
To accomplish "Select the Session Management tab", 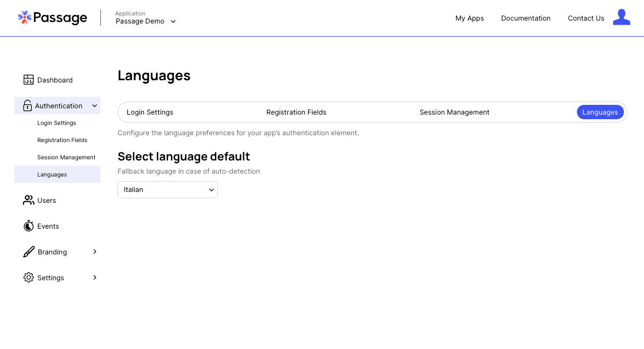I will 454,112.
